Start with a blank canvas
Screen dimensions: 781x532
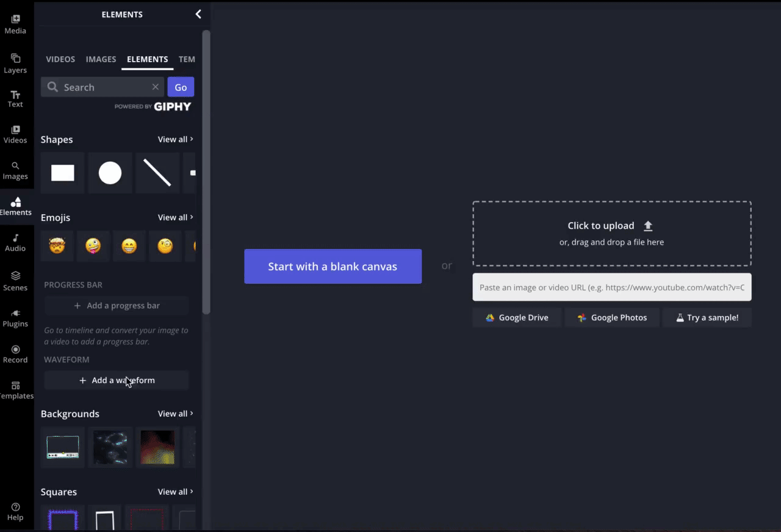pos(333,267)
